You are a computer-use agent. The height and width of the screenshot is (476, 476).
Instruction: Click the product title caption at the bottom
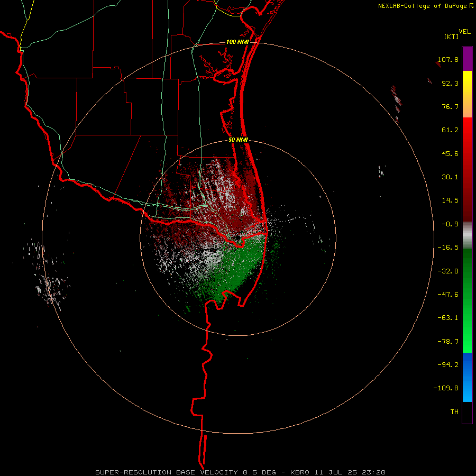[241, 472]
